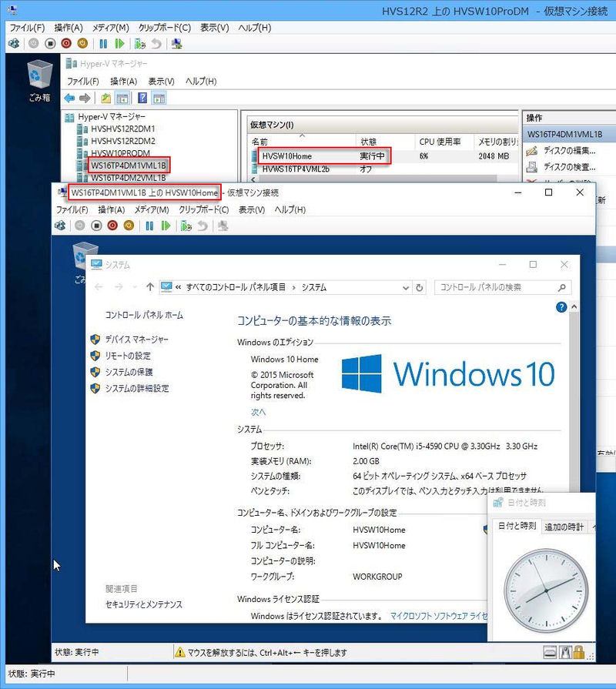Click red Shut Down icon in HVSW10Home toolbar
The height and width of the screenshot is (689, 616).
coord(112,226)
